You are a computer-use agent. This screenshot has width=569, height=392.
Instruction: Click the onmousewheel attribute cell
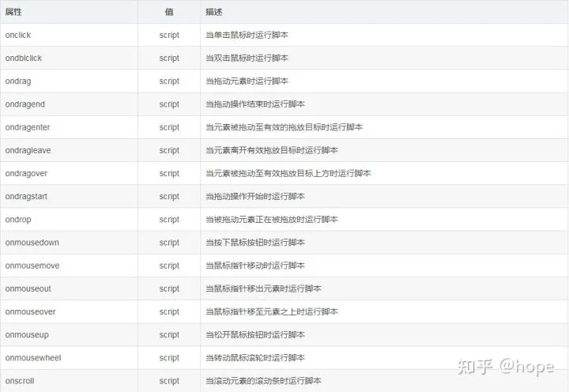[x=32, y=358]
